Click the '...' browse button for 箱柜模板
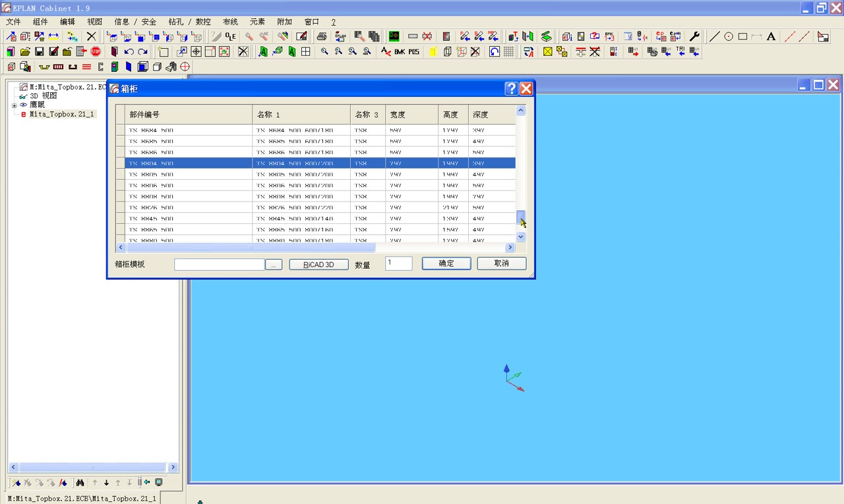Viewport: 844px width, 504px height. click(x=274, y=264)
